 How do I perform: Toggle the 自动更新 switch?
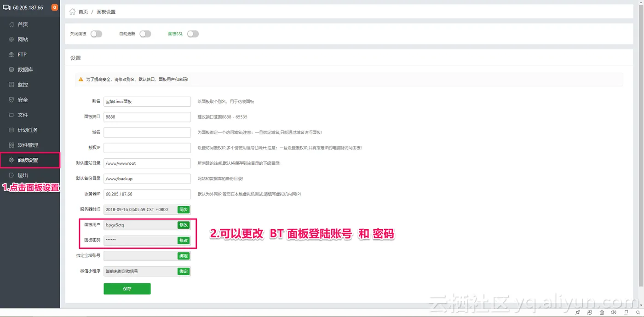[x=145, y=34]
